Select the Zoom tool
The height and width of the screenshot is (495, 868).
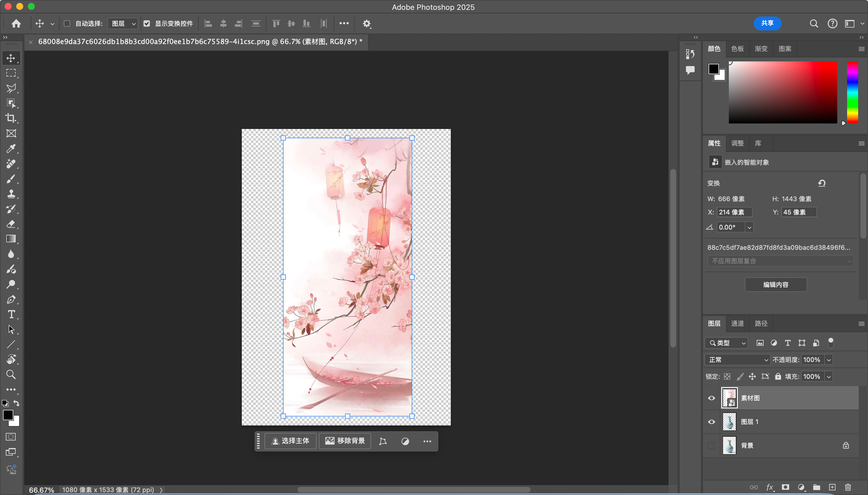pyautogui.click(x=11, y=374)
